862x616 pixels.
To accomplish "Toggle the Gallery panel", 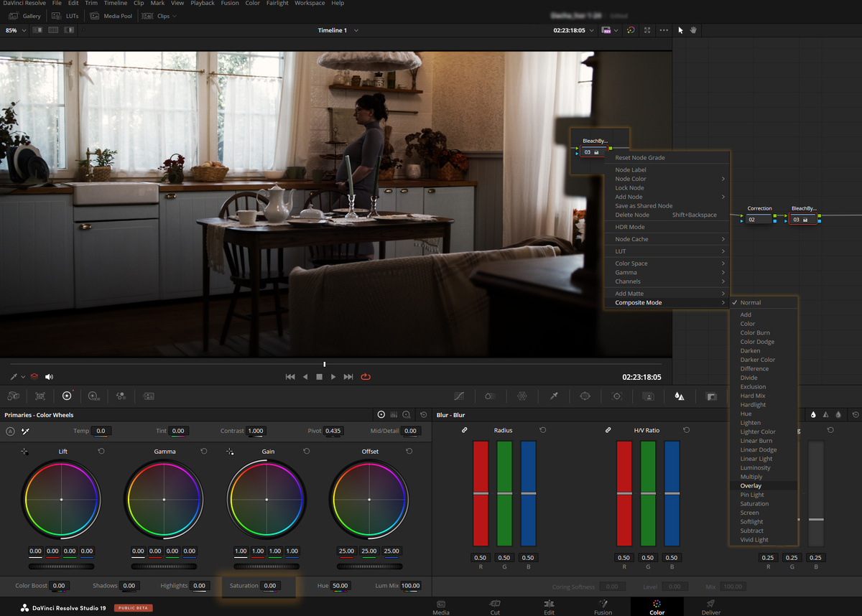I will pyautogui.click(x=25, y=16).
